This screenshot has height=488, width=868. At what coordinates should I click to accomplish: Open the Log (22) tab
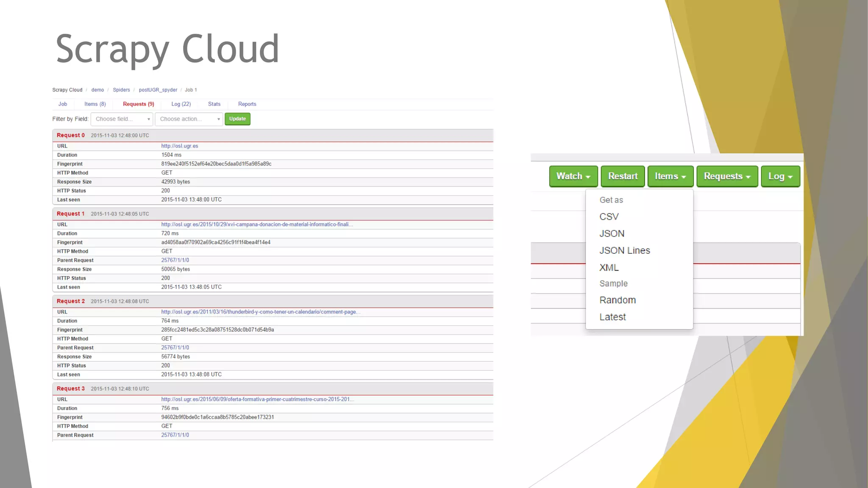click(181, 104)
